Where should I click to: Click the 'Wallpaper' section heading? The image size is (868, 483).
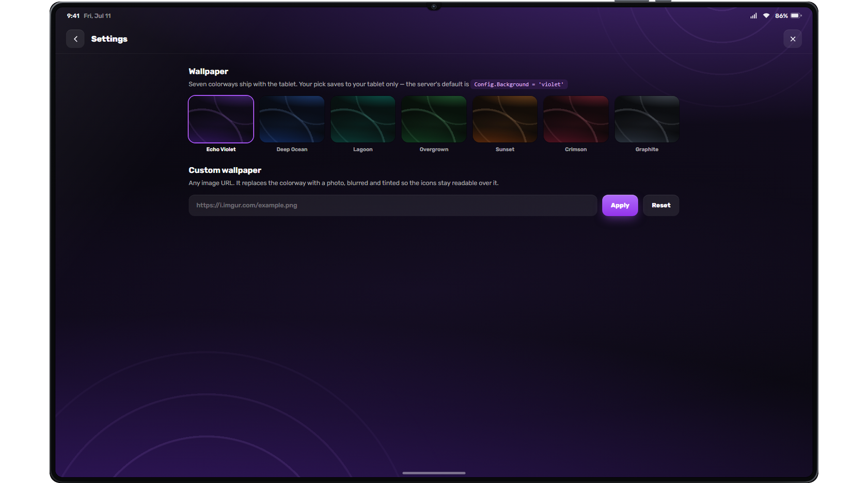coord(208,71)
